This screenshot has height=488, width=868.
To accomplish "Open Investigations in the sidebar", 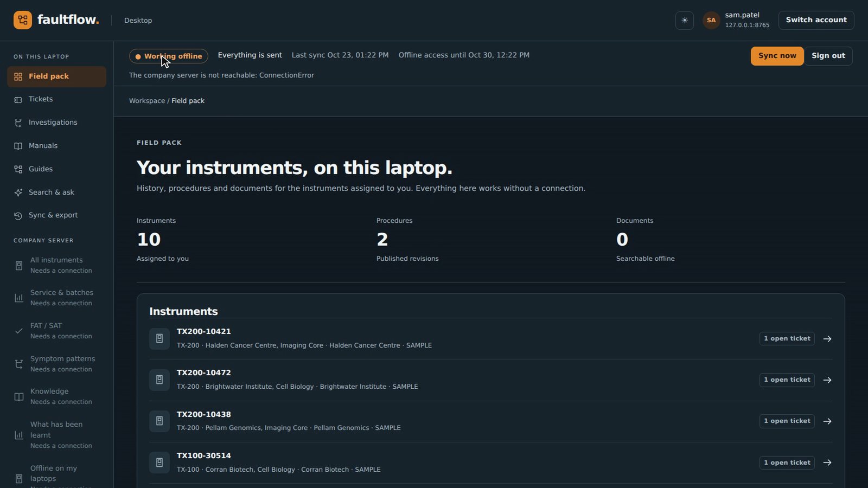I will [56, 123].
